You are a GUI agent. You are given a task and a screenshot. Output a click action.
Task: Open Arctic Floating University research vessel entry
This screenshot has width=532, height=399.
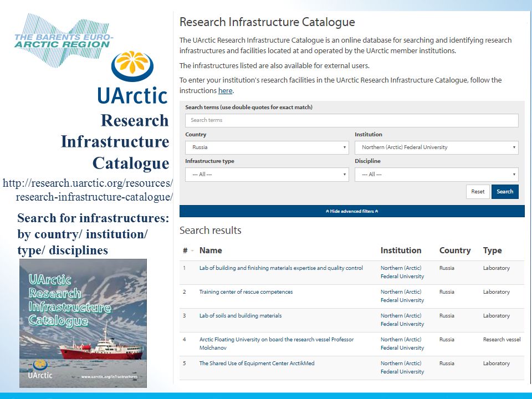coord(277,344)
